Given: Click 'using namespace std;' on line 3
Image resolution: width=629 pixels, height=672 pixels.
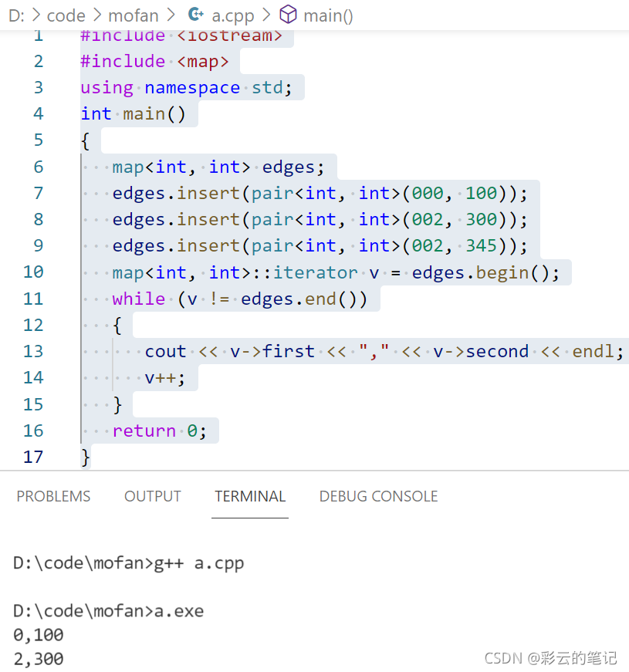Looking at the screenshot, I should (187, 88).
